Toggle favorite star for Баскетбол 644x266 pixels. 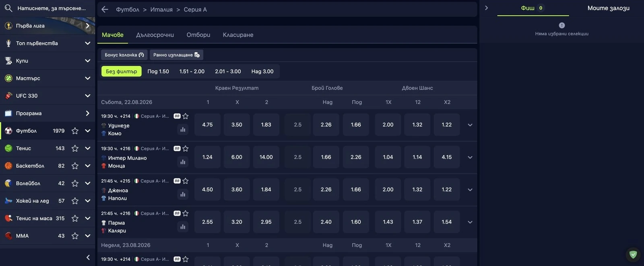coord(75,166)
